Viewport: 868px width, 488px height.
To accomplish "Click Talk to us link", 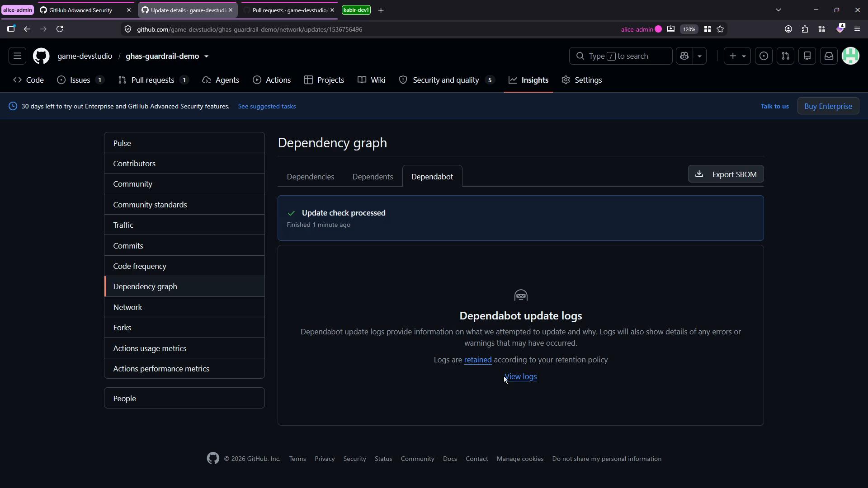I will click(x=774, y=106).
